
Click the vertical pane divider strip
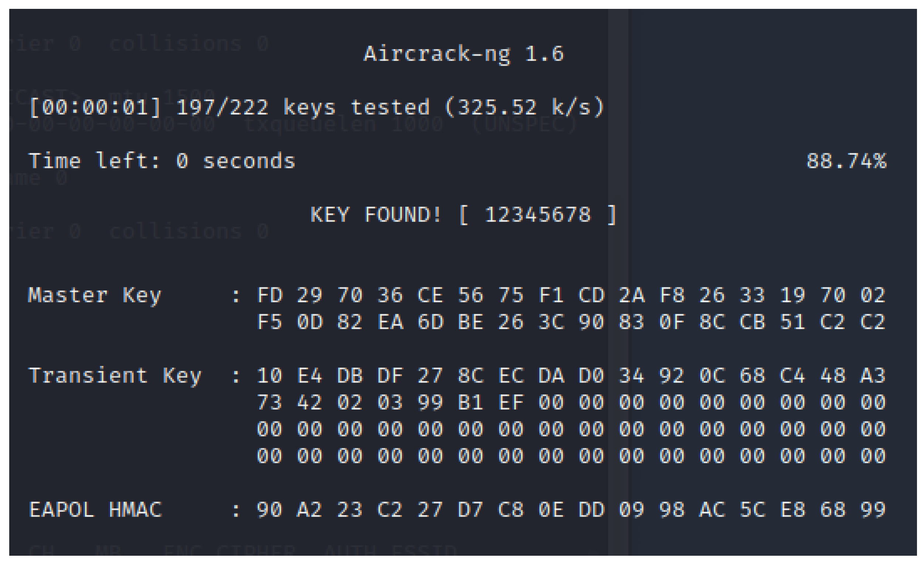click(x=618, y=263)
